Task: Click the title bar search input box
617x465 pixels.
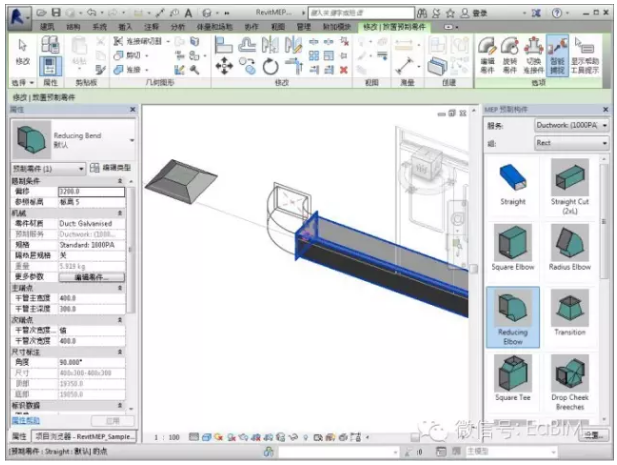Action: 361,13
